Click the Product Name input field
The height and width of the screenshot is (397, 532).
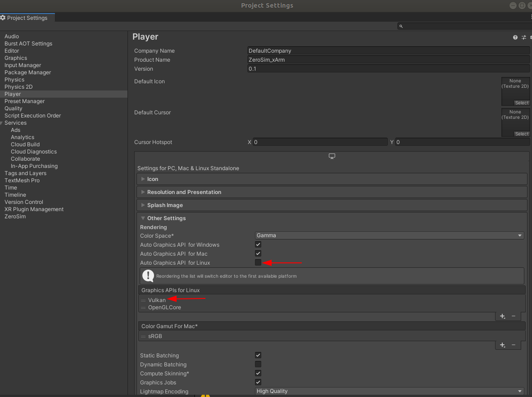coord(388,60)
